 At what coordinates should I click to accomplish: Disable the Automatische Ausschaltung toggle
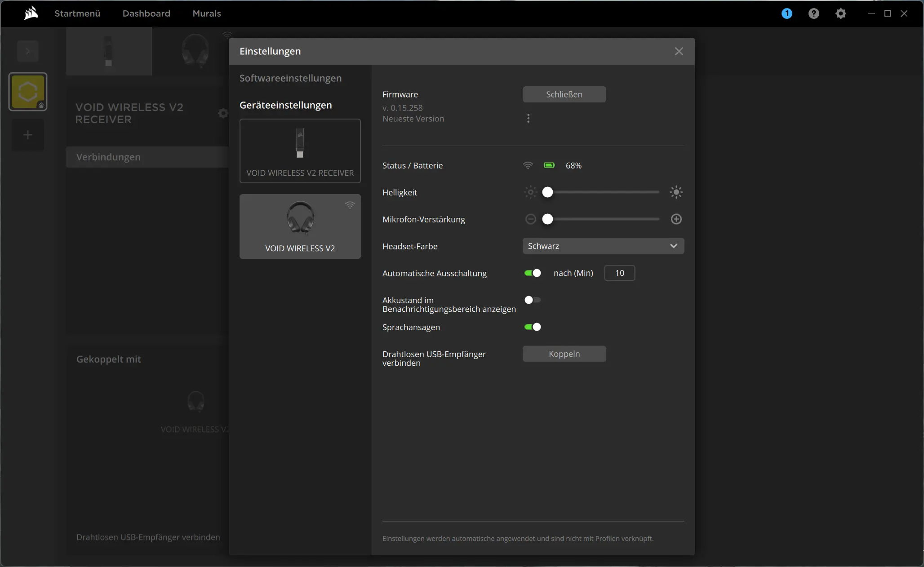[x=533, y=273]
